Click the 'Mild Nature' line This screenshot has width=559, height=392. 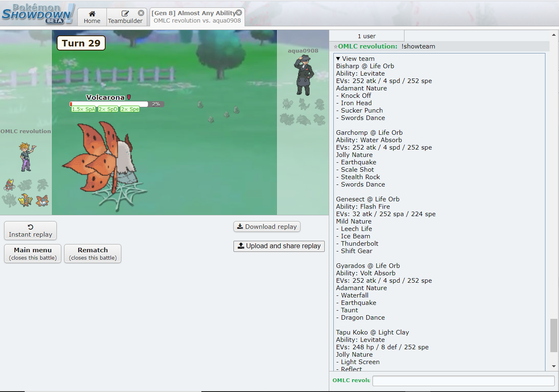[353, 221]
